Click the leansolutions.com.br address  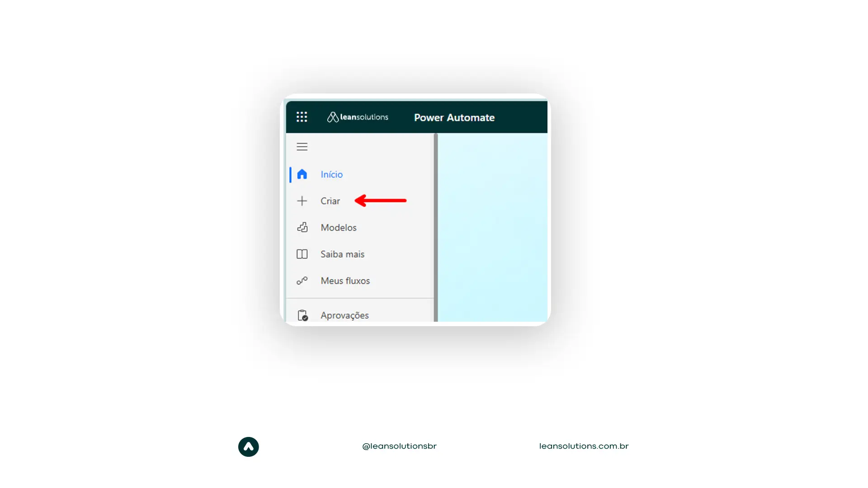click(x=584, y=446)
